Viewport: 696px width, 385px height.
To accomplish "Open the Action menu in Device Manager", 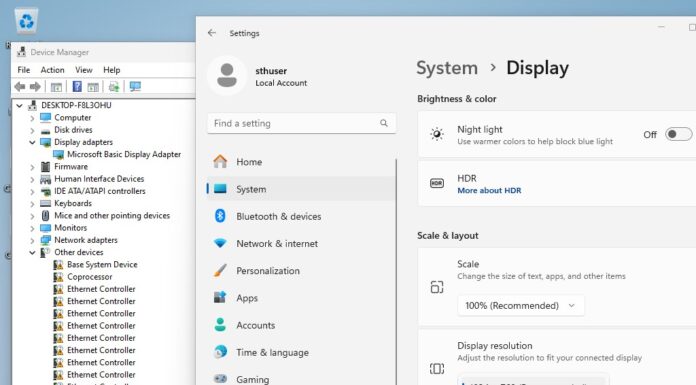I will [52, 70].
